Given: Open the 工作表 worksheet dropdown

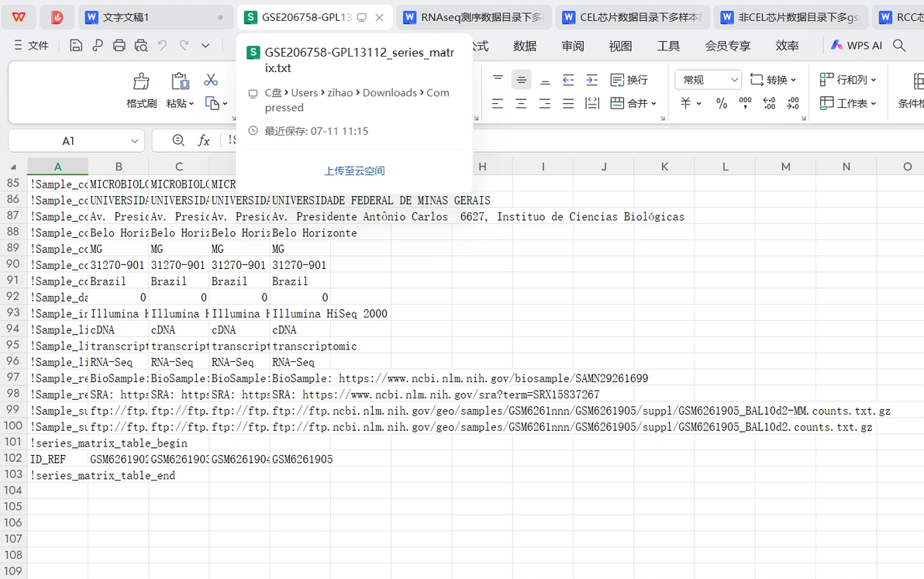Looking at the screenshot, I should pyautogui.click(x=848, y=104).
